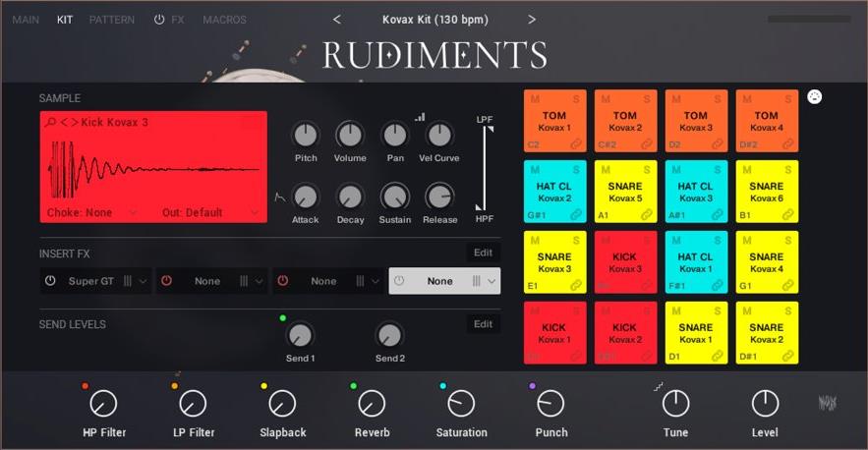The image size is (868, 450).
Task: Select the SNARE Kovax 3 pad E1
Action: tap(554, 261)
